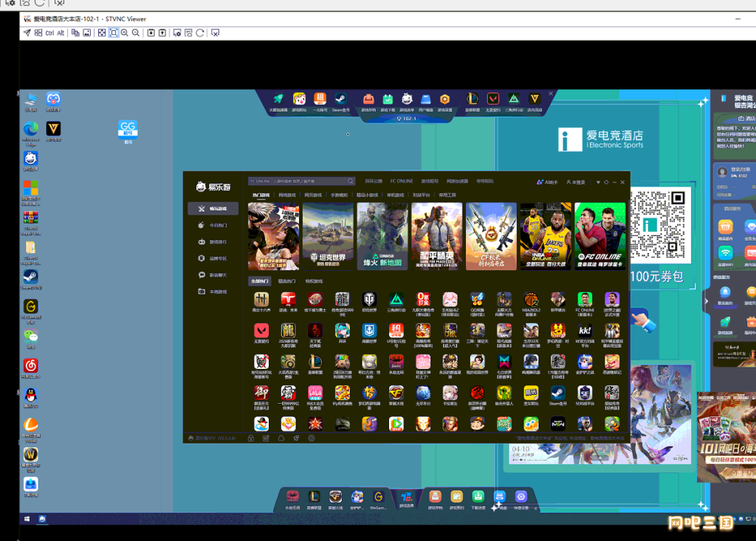Click the Valorant icon in top dock
Image resolution: width=756 pixels, height=541 pixels.
492,100
